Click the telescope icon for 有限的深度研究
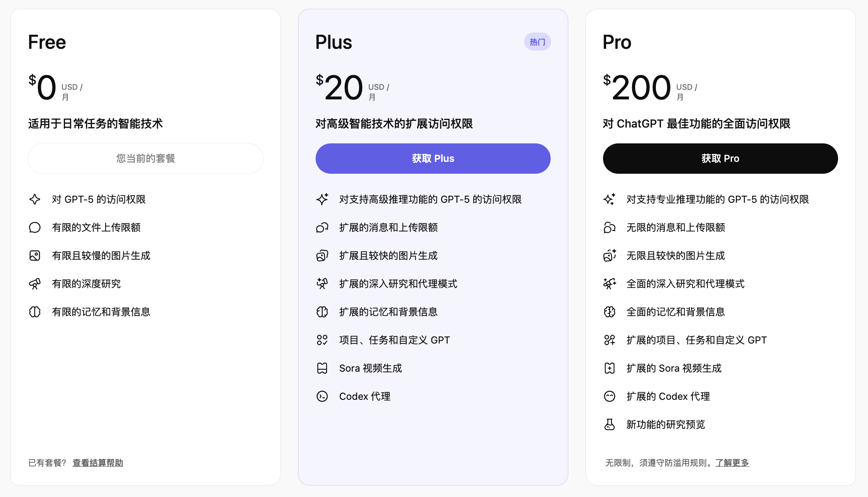868x497 pixels. click(35, 284)
